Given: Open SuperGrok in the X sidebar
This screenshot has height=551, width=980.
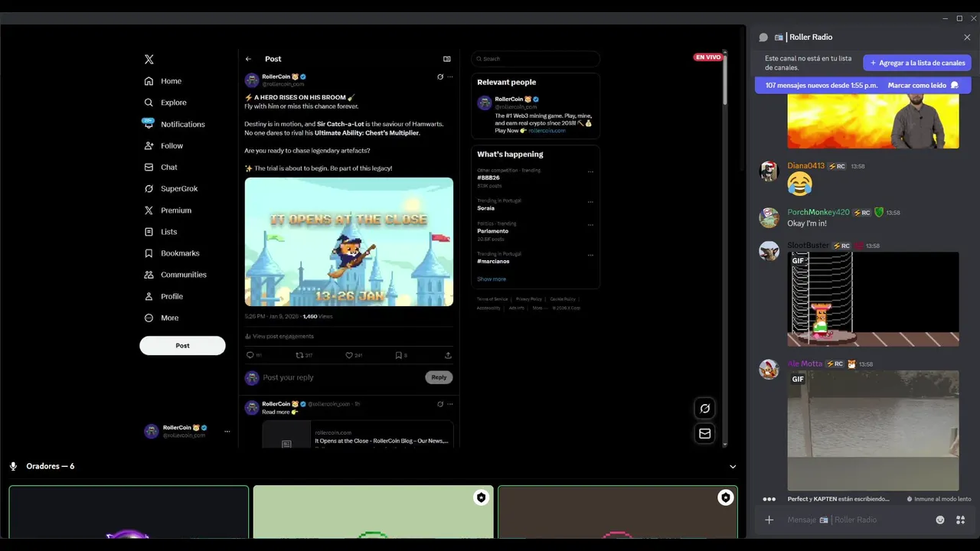Looking at the screenshot, I should (x=171, y=188).
